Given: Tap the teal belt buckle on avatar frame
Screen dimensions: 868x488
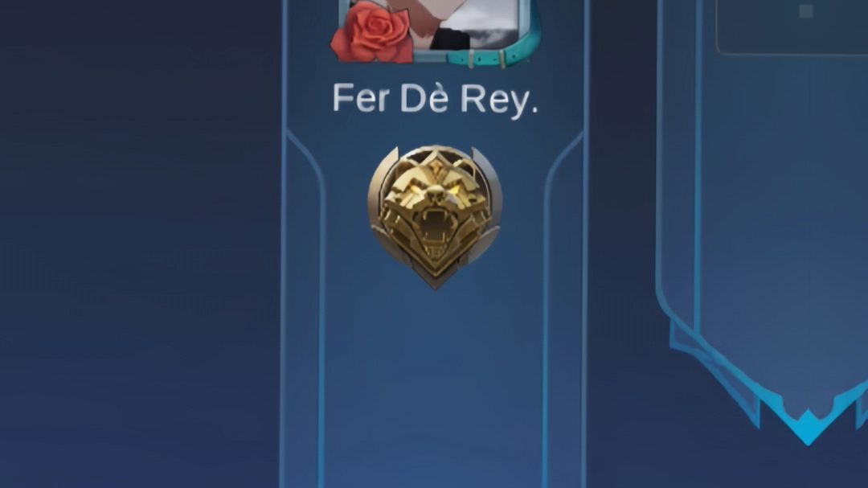Looking at the screenshot, I should point(486,58).
